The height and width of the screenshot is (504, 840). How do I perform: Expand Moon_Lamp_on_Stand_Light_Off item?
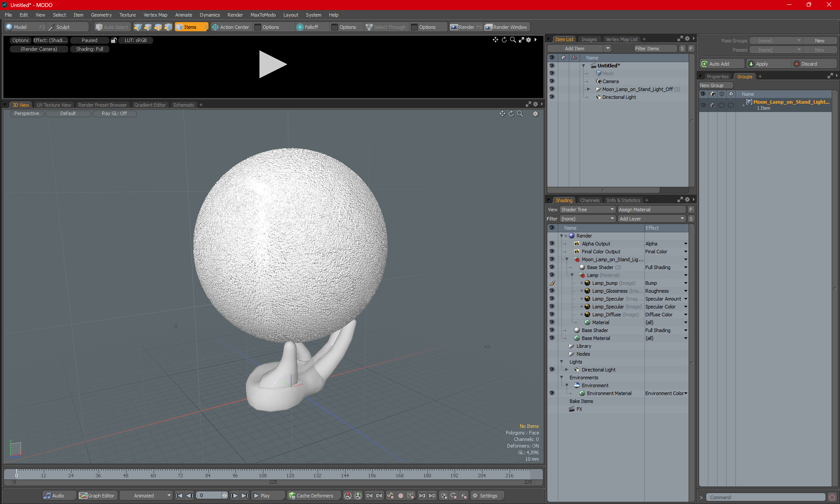click(x=588, y=89)
